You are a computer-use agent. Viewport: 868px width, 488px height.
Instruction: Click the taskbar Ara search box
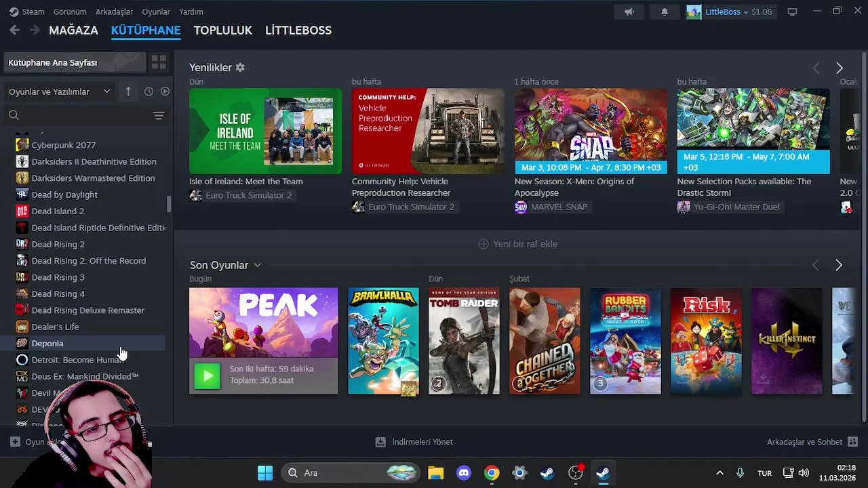pyautogui.click(x=351, y=473)
